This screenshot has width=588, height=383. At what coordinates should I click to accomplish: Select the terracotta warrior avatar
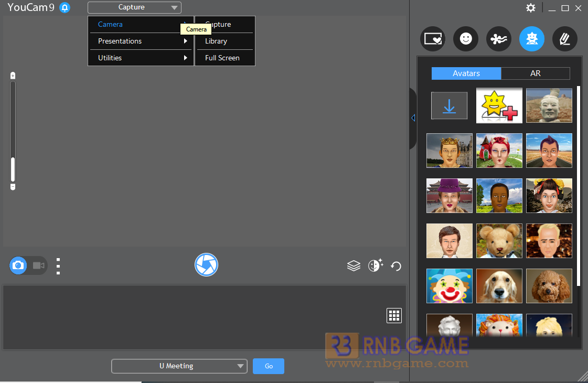[549, 105]
